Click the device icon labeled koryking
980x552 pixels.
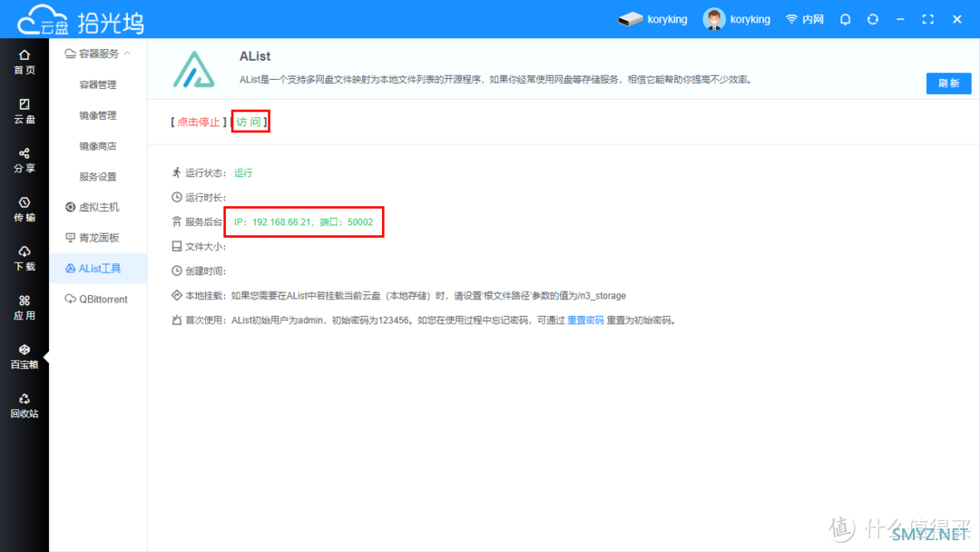(x=631, y=19)
